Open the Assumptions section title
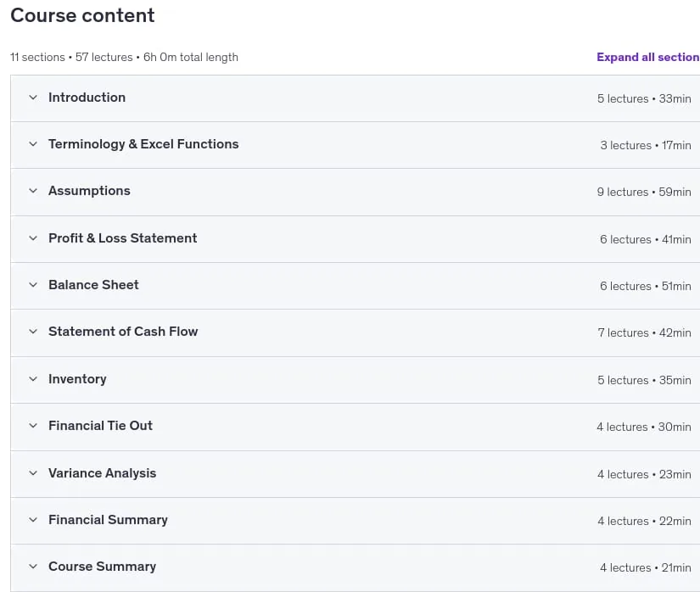 pos(89,191)
